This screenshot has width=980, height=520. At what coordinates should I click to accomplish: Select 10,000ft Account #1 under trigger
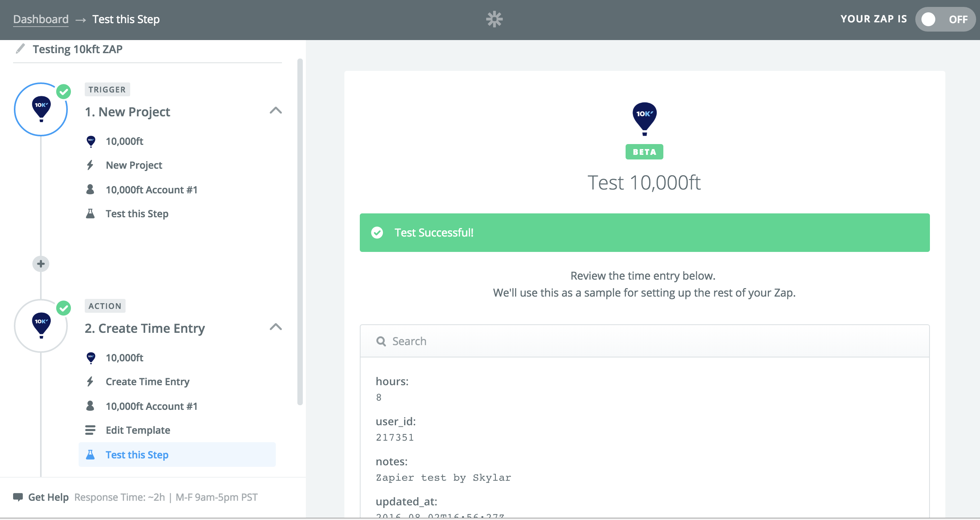pyautogui.click(x=177, y=190)
